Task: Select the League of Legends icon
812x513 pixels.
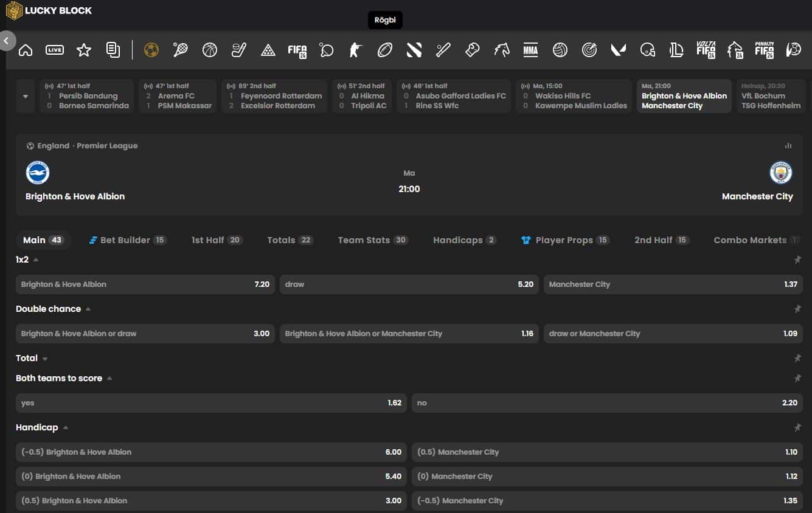Action: (x=677, y=50)
